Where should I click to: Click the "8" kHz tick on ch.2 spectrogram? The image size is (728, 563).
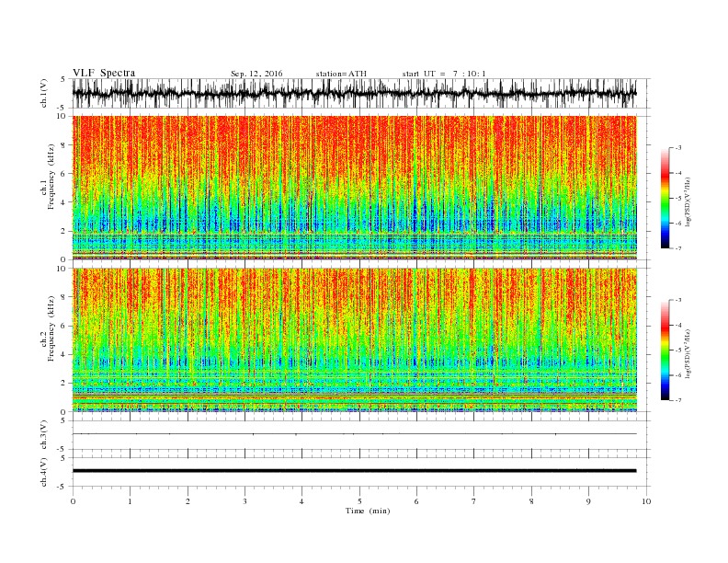(x=64, y=297)
